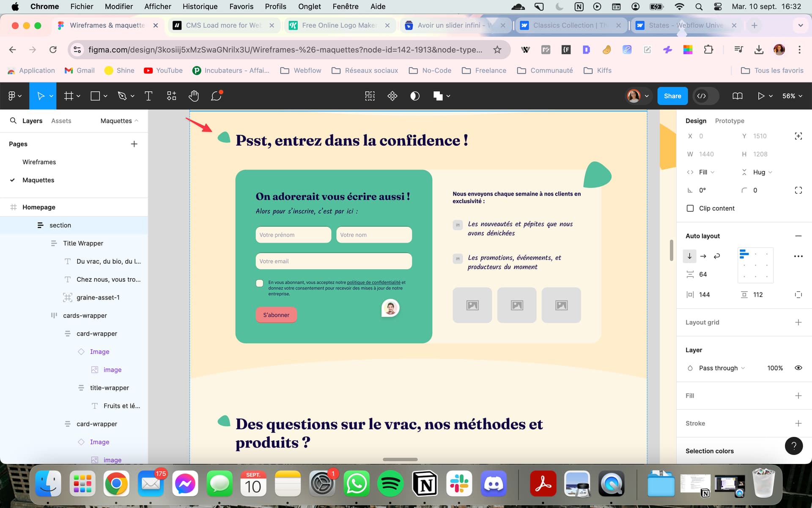Toggle the Dev Mode switch
812x508 pixels.
(x=706, y=96)
